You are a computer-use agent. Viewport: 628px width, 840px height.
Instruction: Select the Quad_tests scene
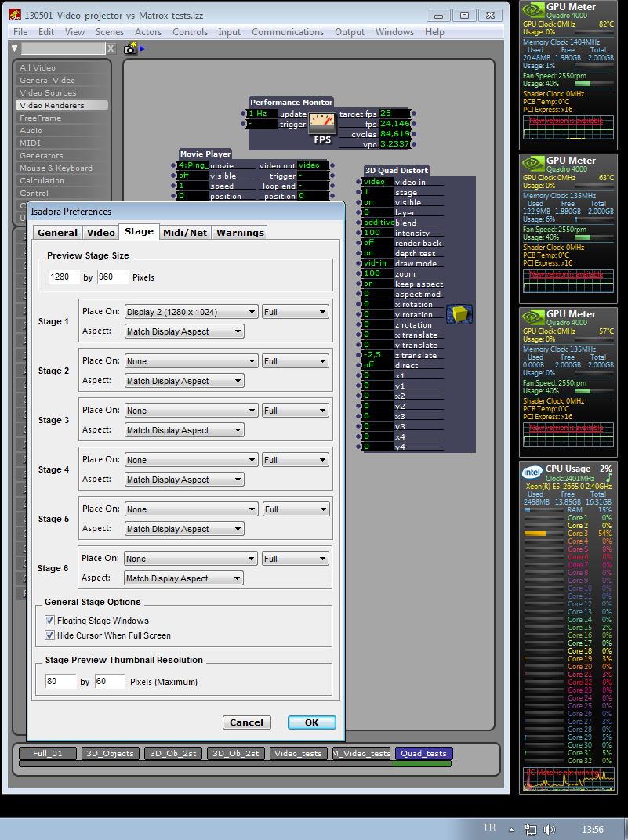[423, 753]
